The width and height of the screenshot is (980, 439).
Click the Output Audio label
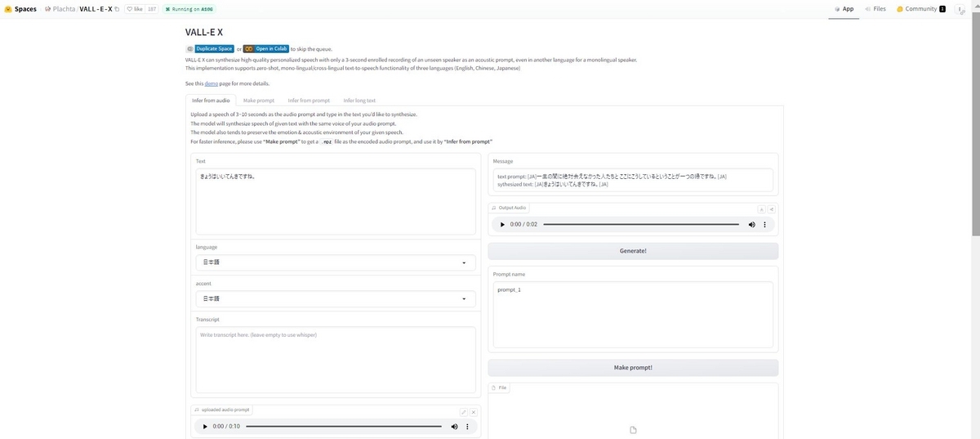point(510,208)
